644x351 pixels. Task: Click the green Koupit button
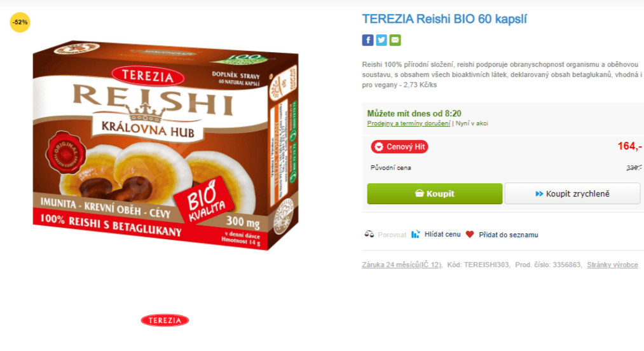pyautogui.click(x=435, y=193)
